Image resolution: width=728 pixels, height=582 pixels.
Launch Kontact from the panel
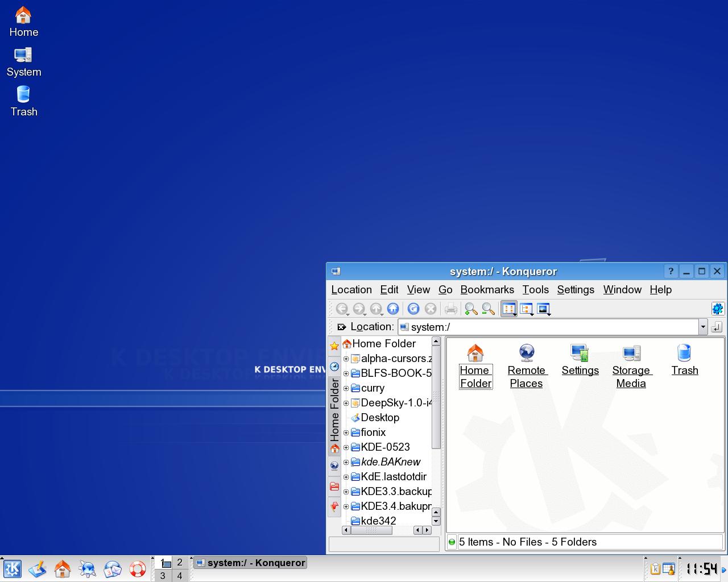pyautogui.click(x=113, y=568)
